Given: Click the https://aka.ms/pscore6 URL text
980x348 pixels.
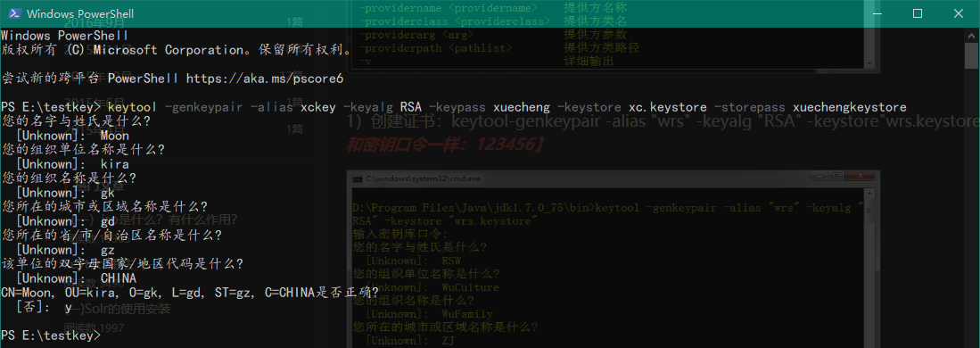Looking at the screenshot, I should point(264,79).
